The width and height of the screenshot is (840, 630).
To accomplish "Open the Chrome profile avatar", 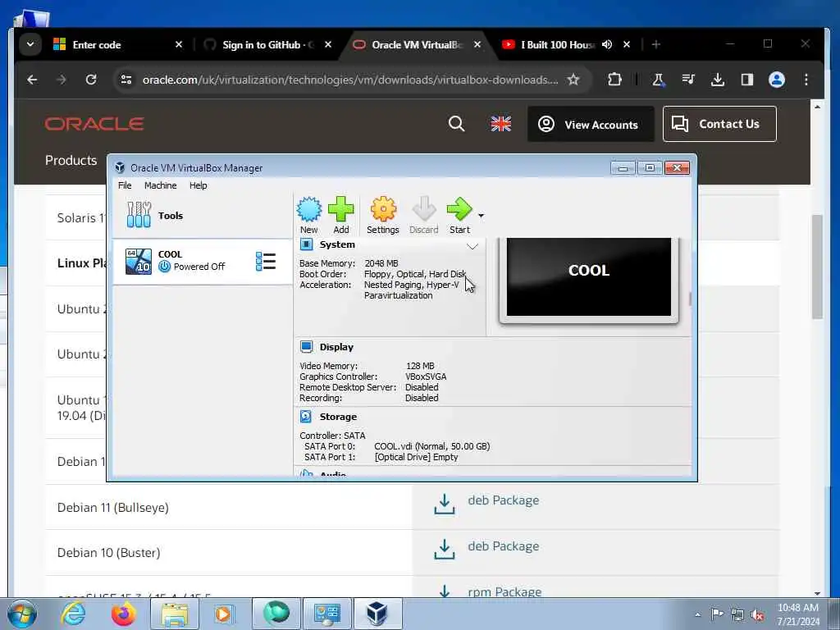I will (777, 80).
